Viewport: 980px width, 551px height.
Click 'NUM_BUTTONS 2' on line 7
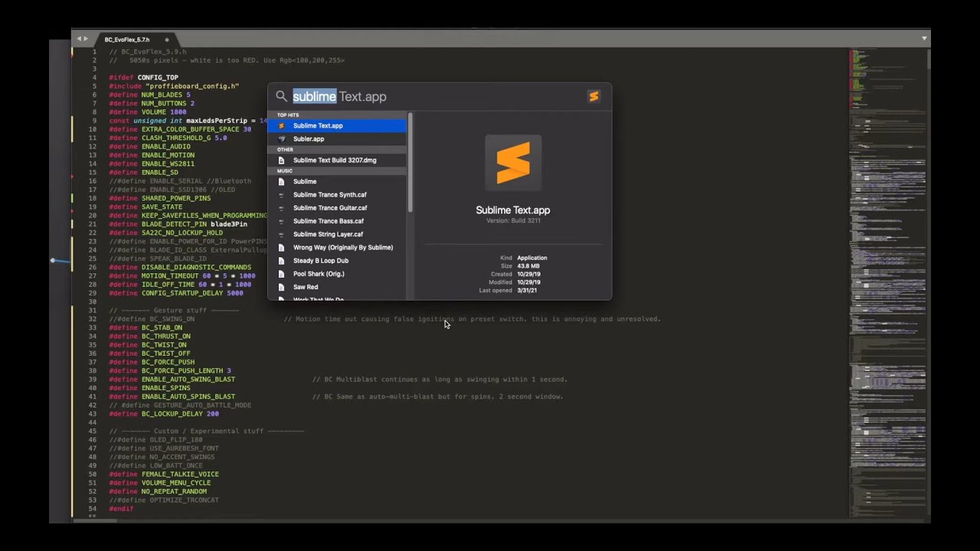(168, 103)
